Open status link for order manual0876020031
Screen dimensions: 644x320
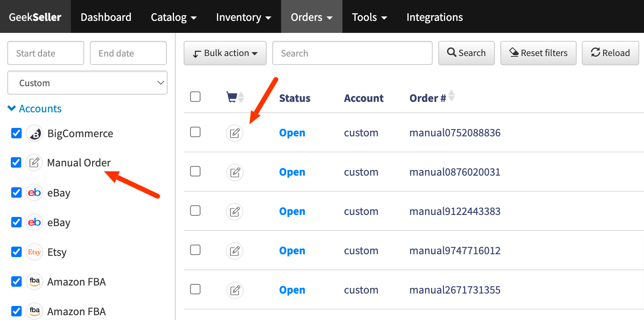(x=292, y=172)
